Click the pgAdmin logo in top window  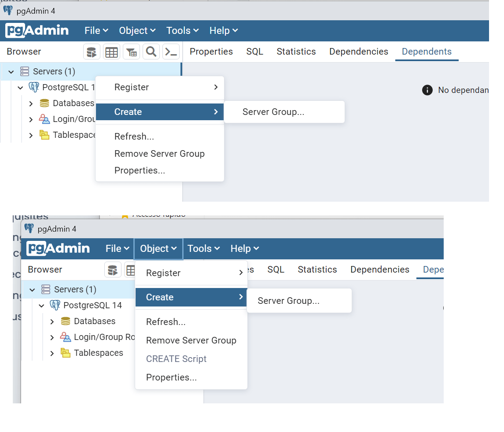pyautogui.click(x=37, y=30)
